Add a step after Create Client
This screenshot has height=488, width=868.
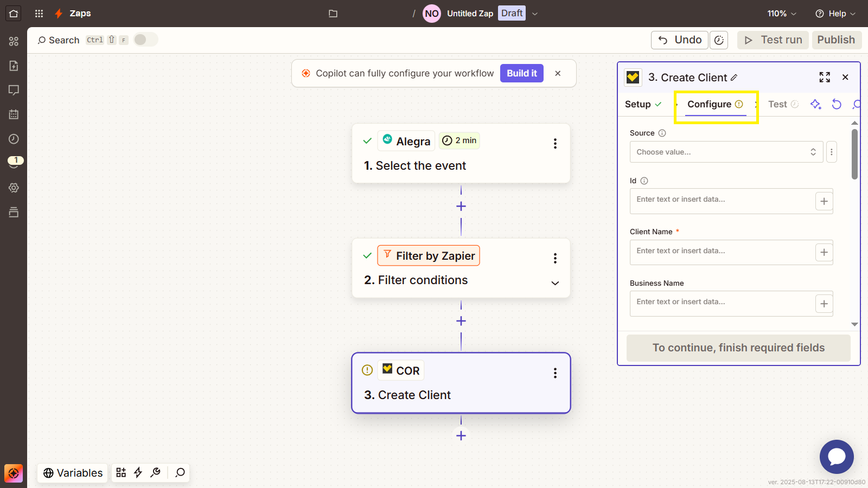[461, 435]
